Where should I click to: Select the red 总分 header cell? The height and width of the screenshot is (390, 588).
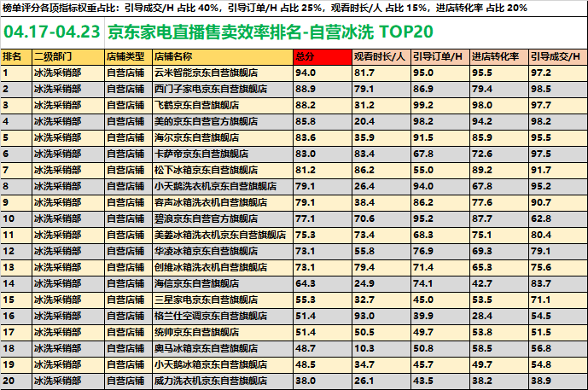tap(323, 56)
